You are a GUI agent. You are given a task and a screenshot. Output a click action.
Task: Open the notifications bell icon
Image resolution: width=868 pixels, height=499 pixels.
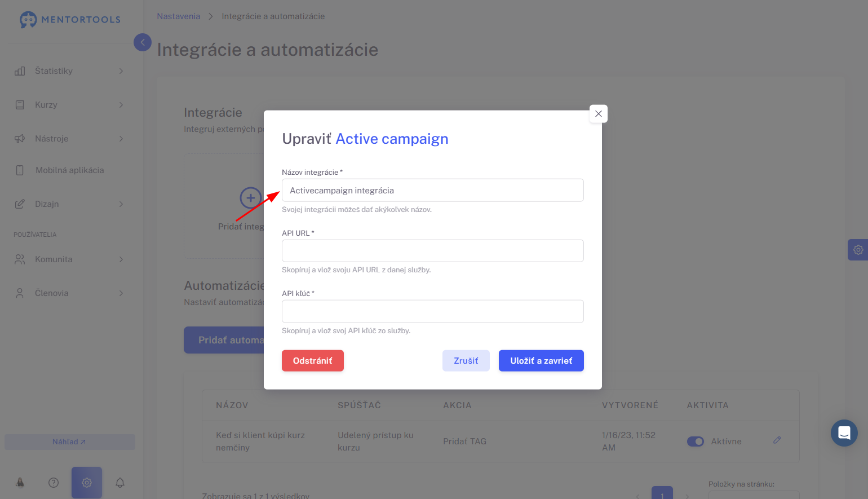pos(120,483)
